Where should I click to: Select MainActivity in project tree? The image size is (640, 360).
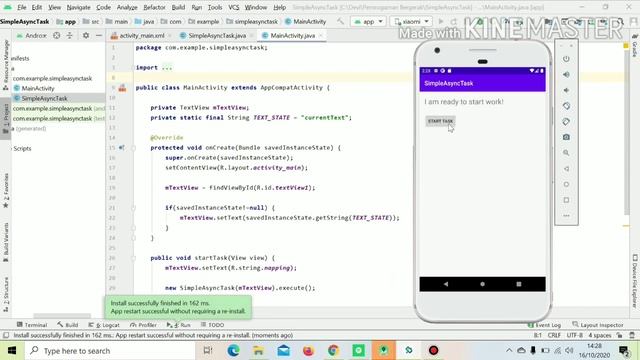(x=38, y=88)
